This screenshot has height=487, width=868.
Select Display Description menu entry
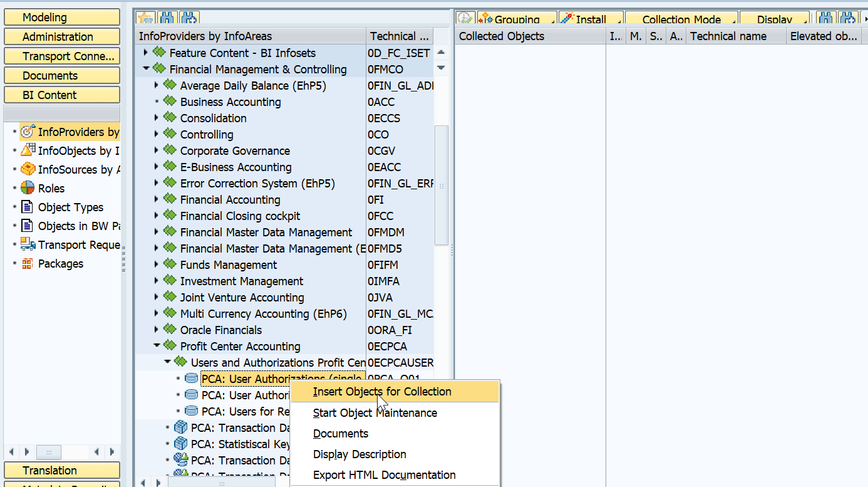pos(395,454)
